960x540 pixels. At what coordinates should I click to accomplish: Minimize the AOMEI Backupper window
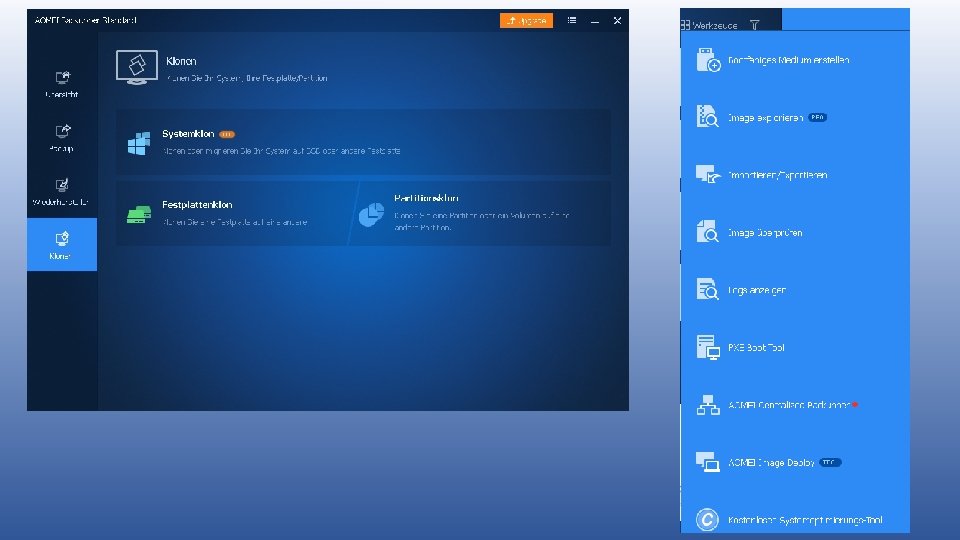pos(594,20)
